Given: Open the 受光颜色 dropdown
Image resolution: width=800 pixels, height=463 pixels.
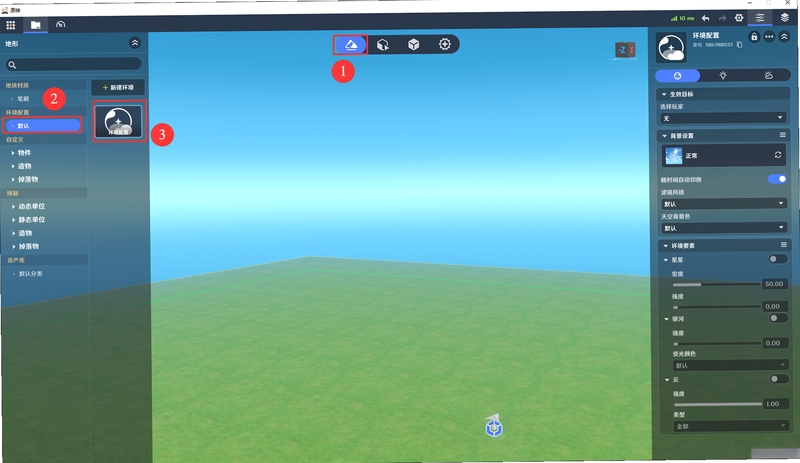Looking at the screenshot, I should pyautogui.click(x=730, y=365).
